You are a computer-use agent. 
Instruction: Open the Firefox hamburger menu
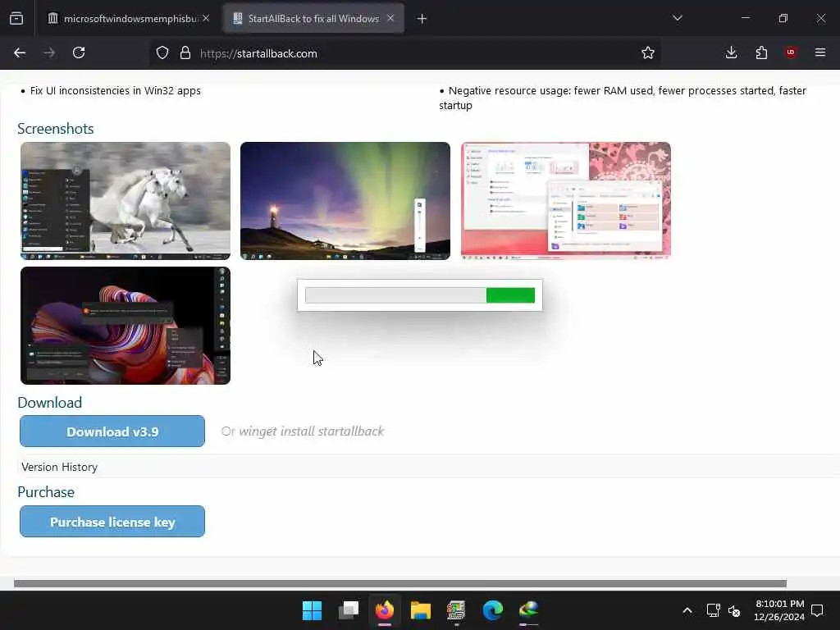[820, 52]
